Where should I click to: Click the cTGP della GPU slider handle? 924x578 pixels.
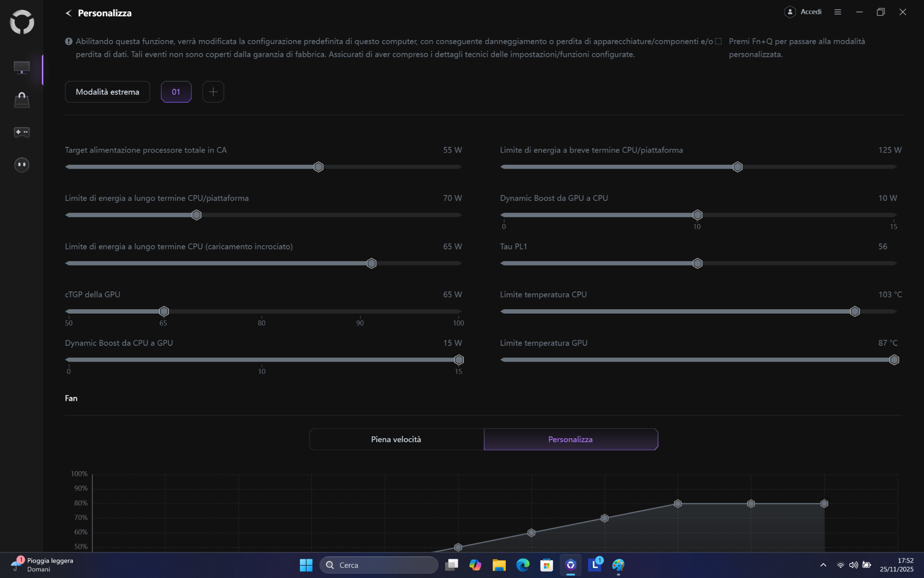[x=164, y=311]
